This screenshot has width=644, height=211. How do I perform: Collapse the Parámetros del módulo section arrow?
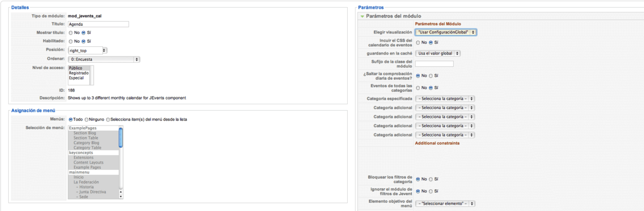(362, 16)
